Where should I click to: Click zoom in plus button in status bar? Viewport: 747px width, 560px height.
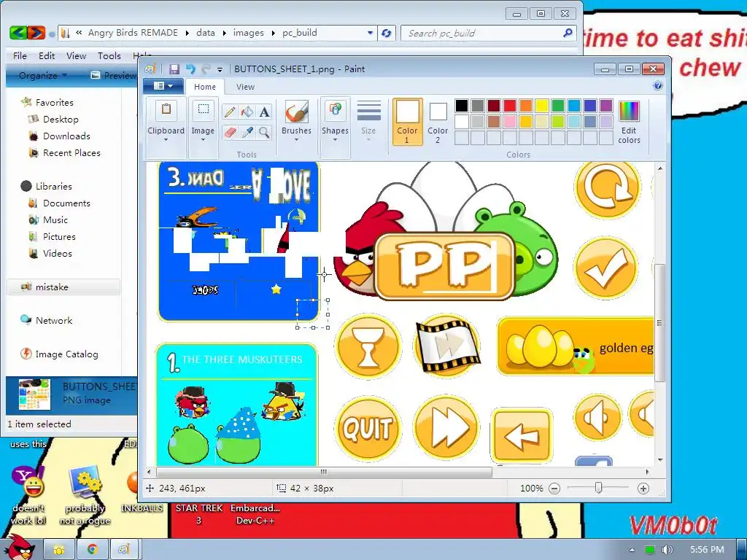(x=643, y=488)
